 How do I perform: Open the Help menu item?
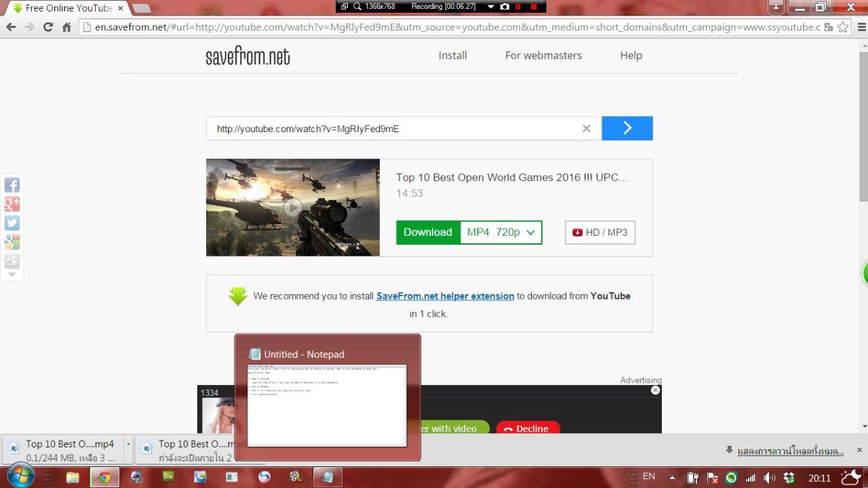pyautogui.click(x=631, y=56)
